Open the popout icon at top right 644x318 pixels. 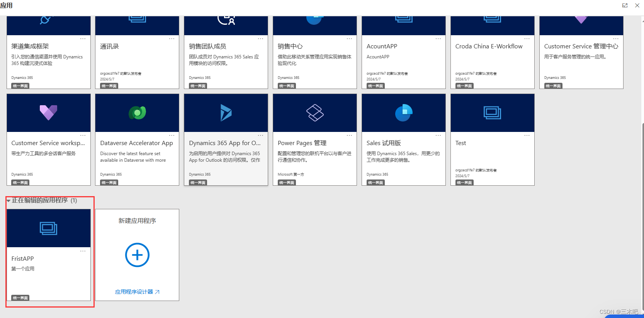click(x=625, y=5)
